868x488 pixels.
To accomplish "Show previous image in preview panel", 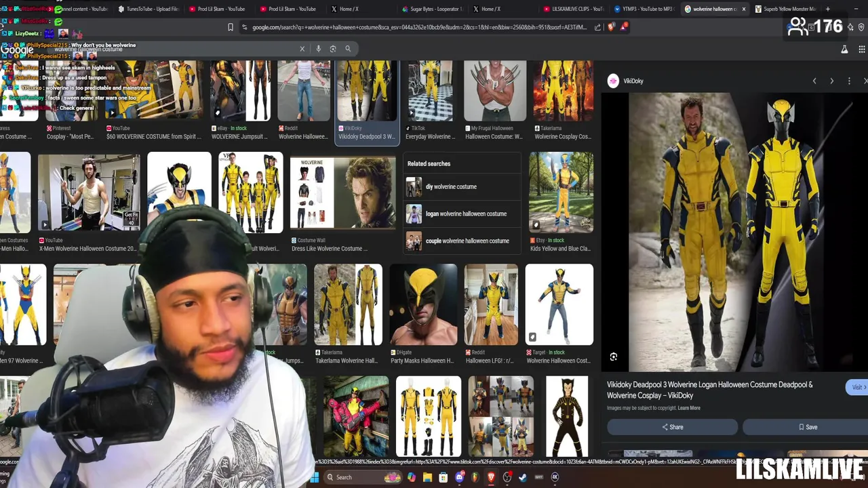I will pos(814,81).
